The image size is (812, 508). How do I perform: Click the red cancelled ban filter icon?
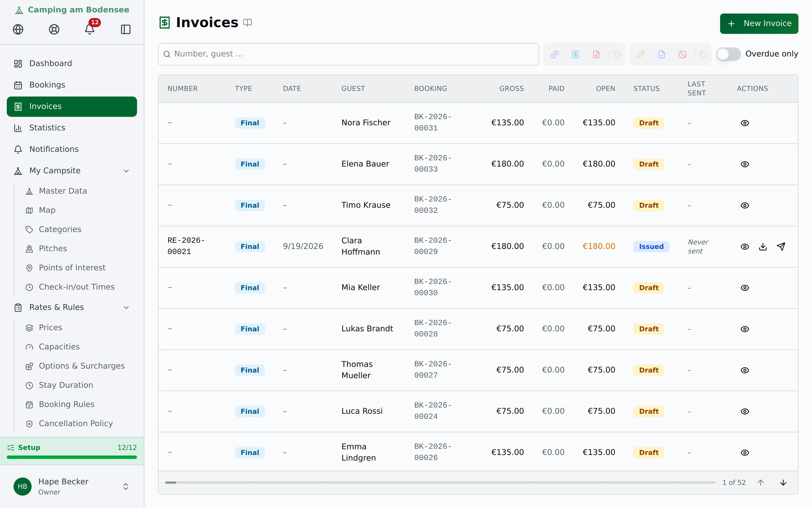point(683,54)
